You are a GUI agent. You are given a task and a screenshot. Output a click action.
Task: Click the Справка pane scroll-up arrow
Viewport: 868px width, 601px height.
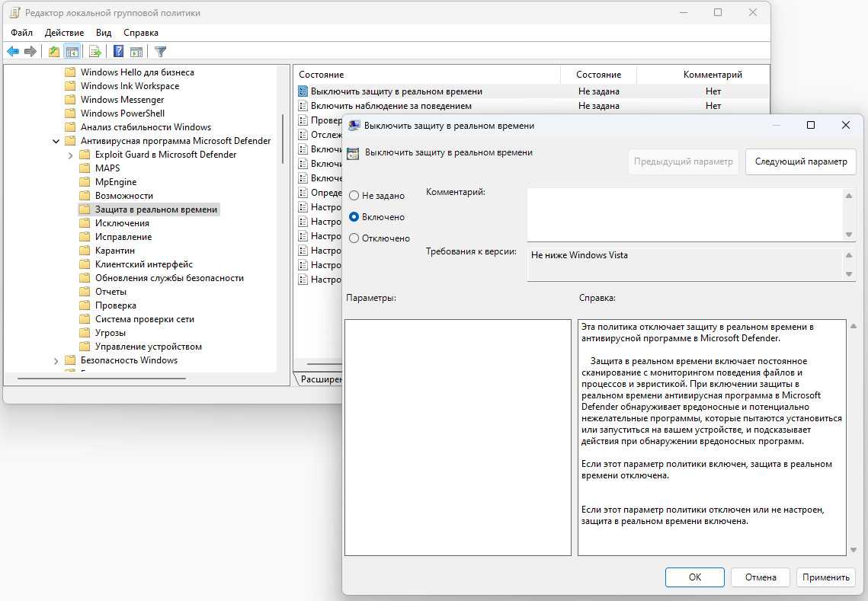point(853,327)
